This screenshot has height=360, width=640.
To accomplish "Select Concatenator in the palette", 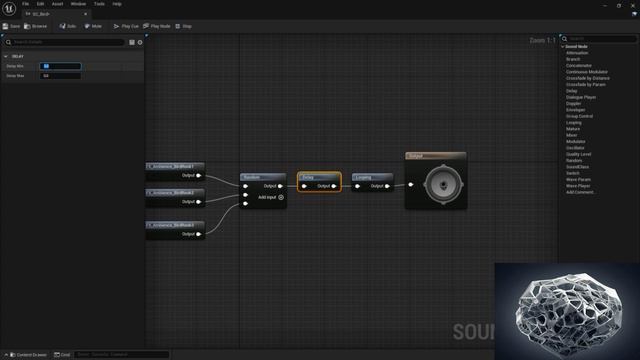I will tap(578, 65).
